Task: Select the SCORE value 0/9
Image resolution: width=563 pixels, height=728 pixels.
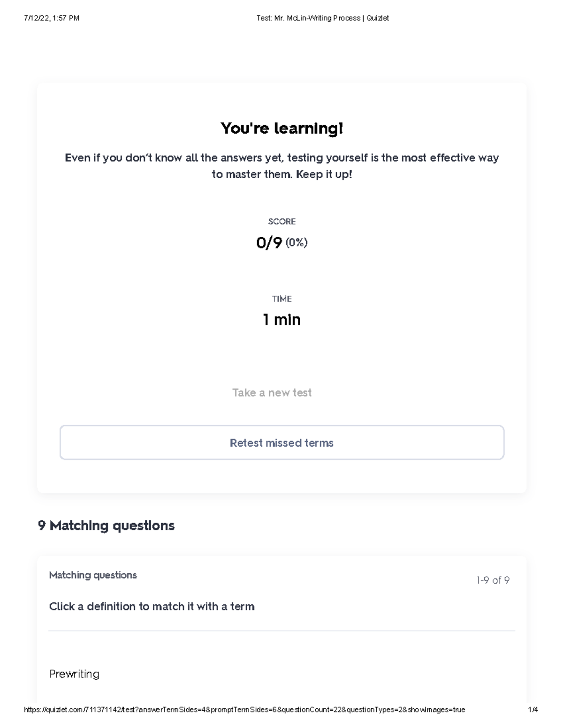Action: (x=268, y=242)
